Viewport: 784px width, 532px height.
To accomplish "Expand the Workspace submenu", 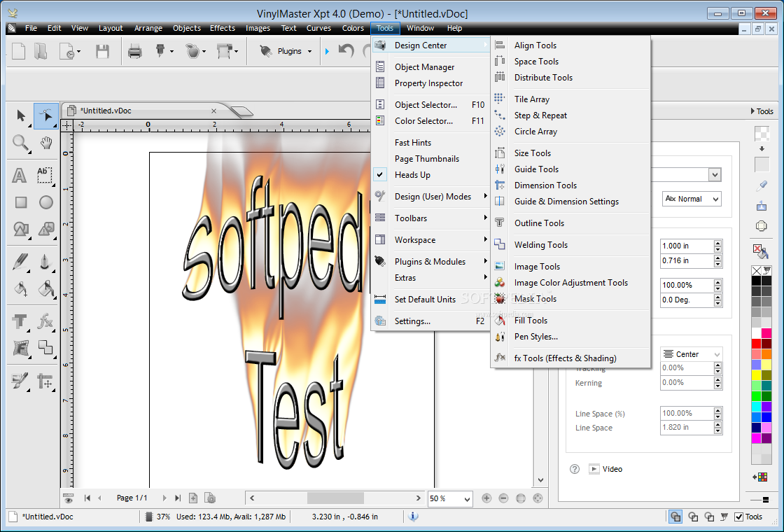I will click(430, 239).
